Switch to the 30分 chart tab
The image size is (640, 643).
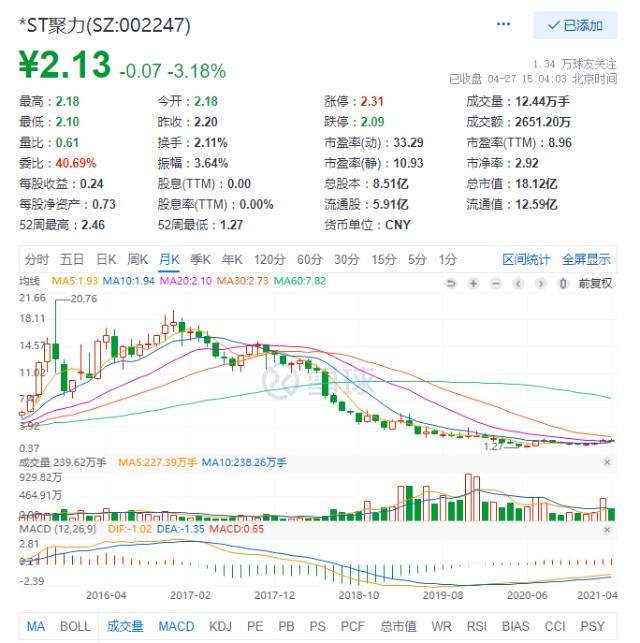[347, 260]
